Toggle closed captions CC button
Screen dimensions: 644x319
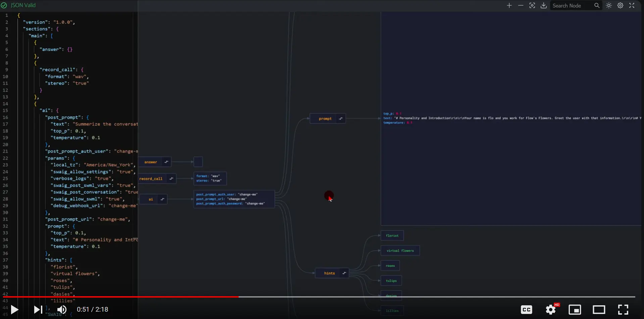point(526,310)
